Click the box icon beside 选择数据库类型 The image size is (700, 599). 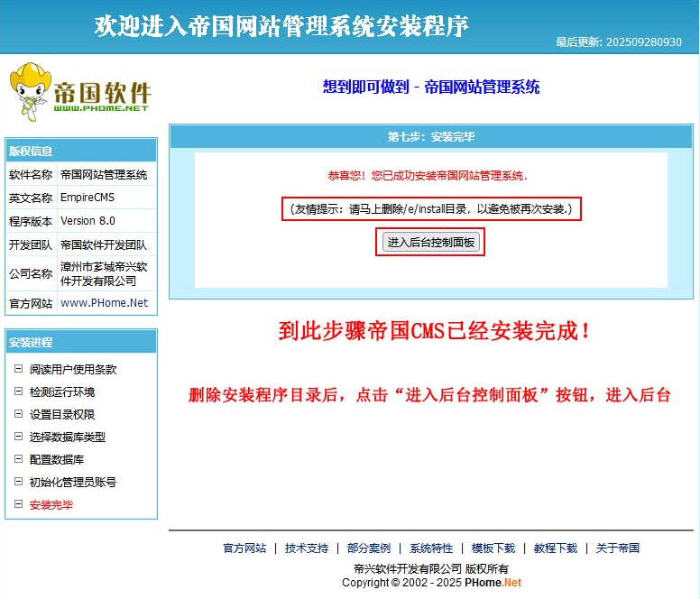(18, 437)
